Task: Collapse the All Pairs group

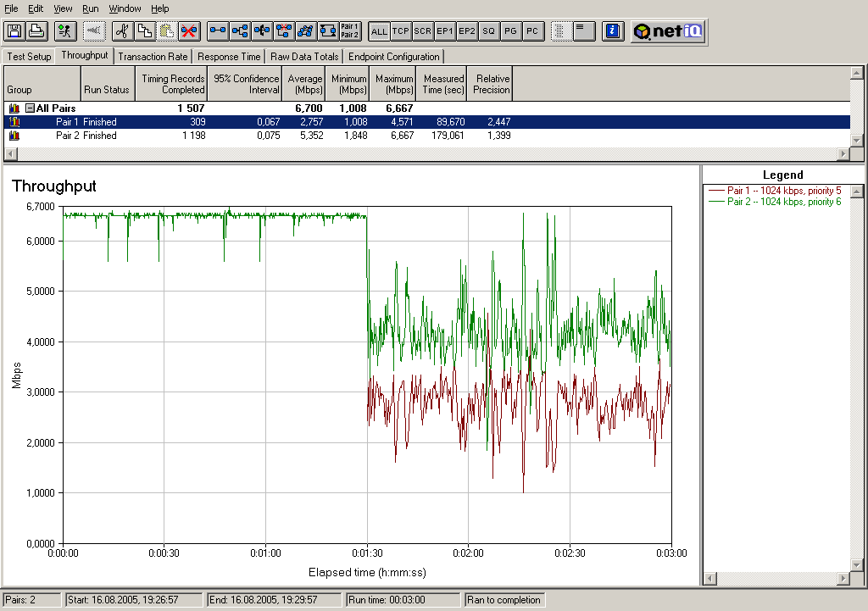Action: pos(30,108)
